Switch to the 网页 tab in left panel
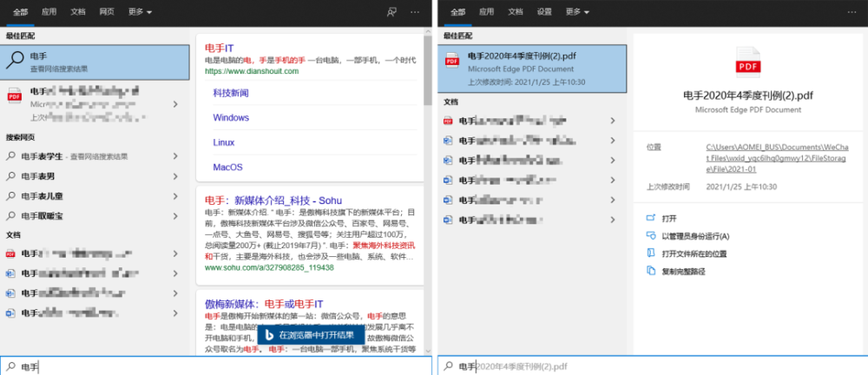This screenshot has height=375, width=868. coord(107,11)
